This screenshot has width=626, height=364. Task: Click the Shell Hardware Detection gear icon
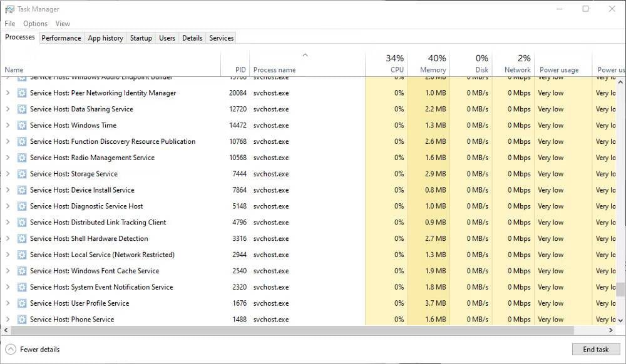point(23,238)
